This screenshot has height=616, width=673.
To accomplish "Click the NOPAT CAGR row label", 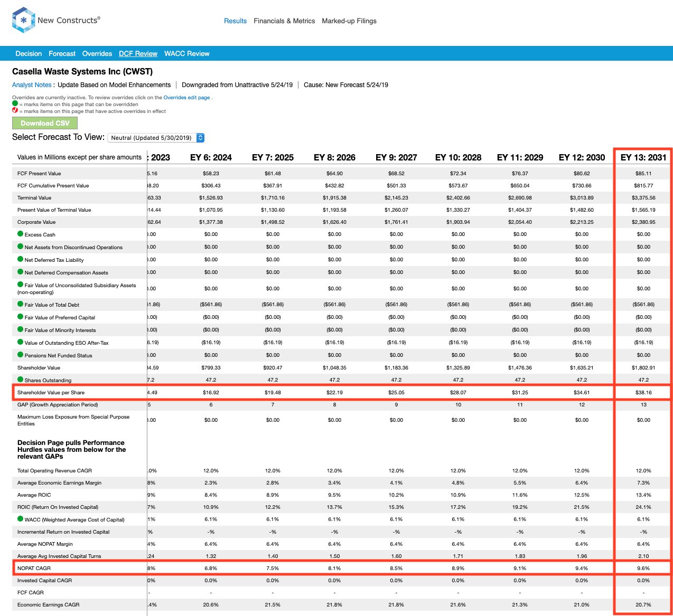I will pos(34,568).
